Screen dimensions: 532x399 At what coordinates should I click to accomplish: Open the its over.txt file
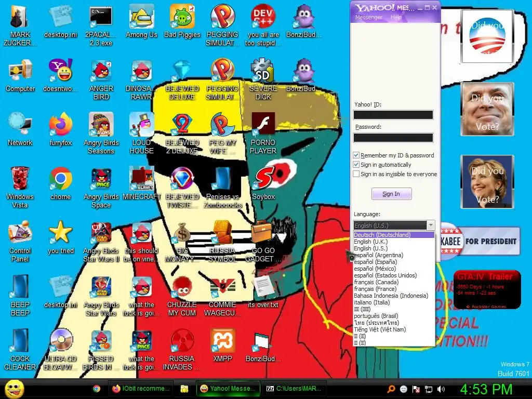pyautogui.click(x=263, y=292)
